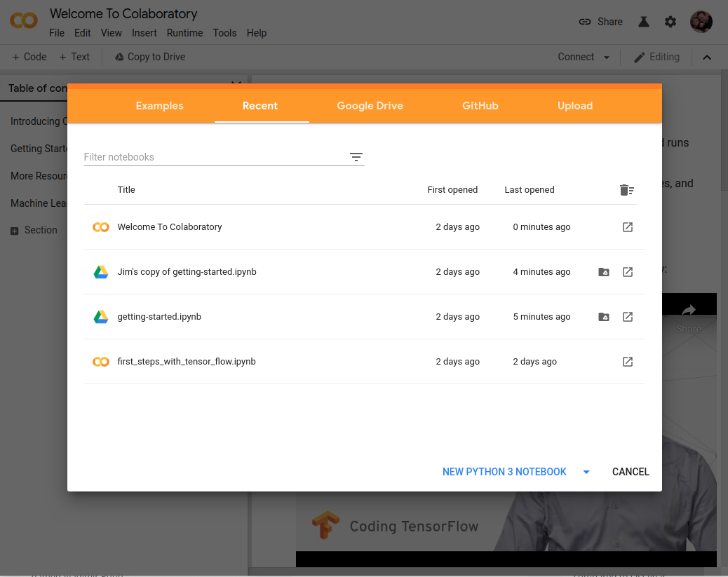Image resolution: width=728 pixels, height=577 pixels.
Task: Switch to the Examples tab
Action: 159,106
